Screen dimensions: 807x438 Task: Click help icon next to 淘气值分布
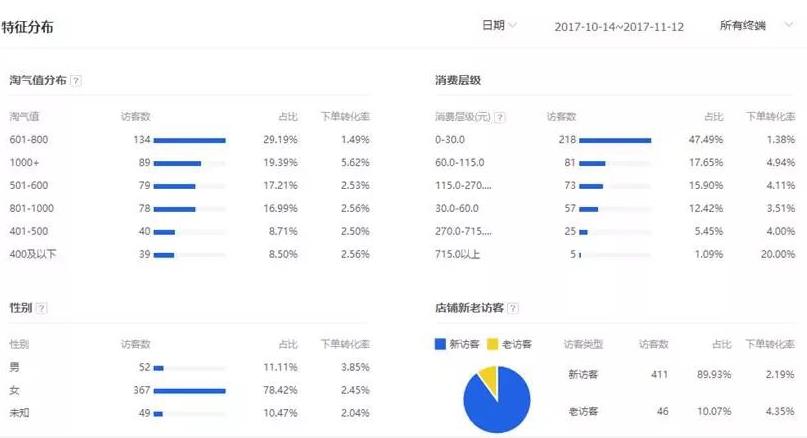click(x=77, y=79)
